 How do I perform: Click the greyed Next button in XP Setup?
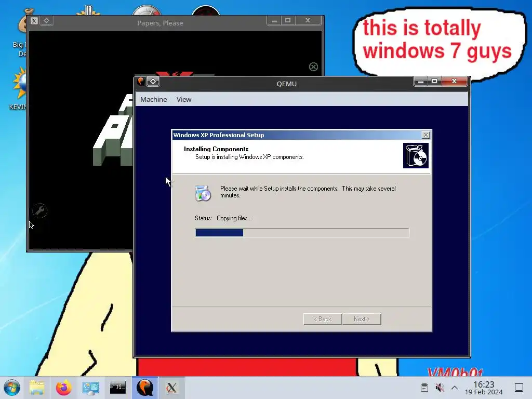tap(362, 319)
